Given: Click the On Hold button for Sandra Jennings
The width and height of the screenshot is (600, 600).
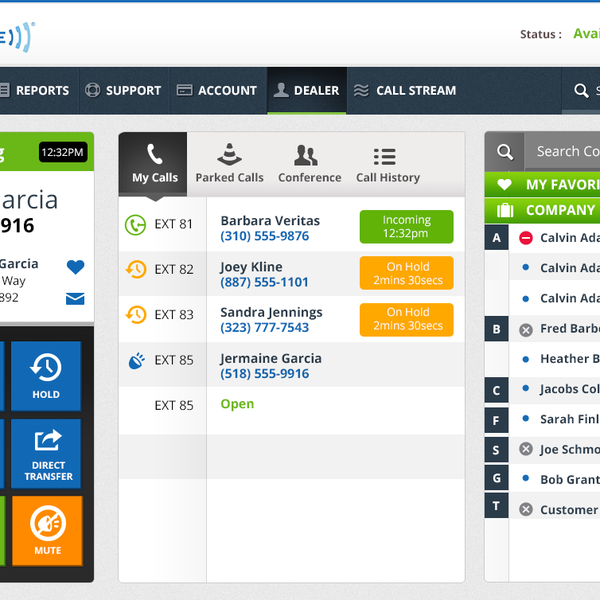Looking at the screenshot, I should [x=406, y=320].
